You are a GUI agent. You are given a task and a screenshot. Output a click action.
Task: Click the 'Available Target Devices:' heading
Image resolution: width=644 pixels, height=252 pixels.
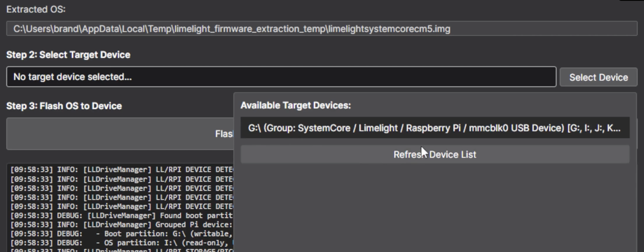click(295, 106)
